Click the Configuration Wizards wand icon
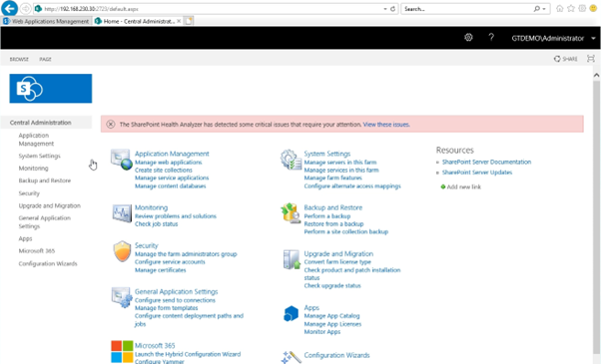The image size is (601, 364). coord(291,357)
